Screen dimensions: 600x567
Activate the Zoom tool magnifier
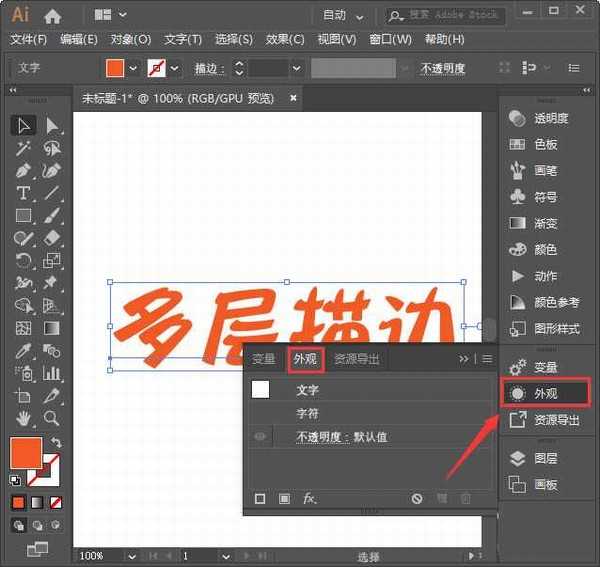click(51, 419)
